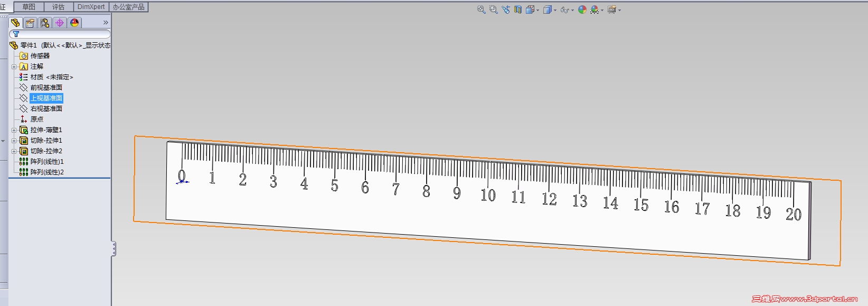868x306 pixels.
Task: Click the ruler's 5 numeral
Action: tap(335, 186)
